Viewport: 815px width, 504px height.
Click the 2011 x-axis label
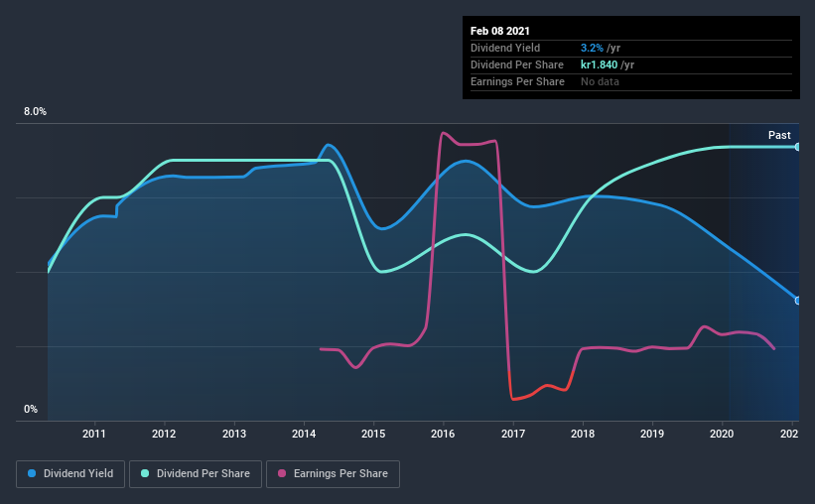94,434
